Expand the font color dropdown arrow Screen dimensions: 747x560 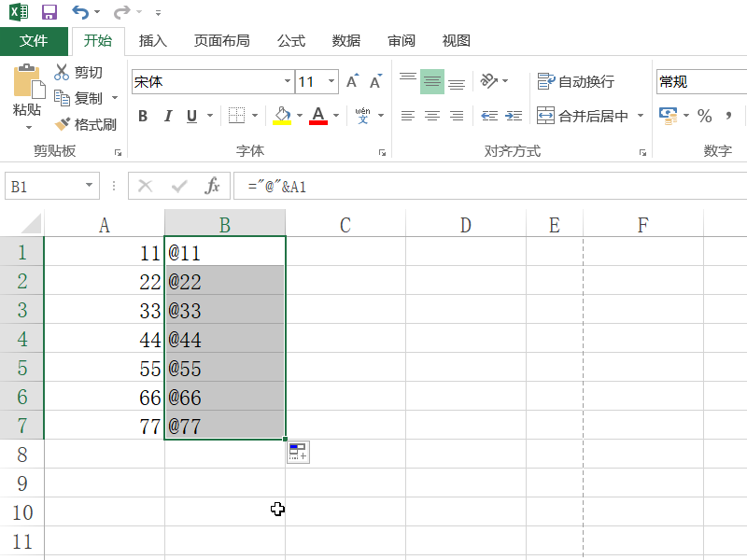[x=336, y=116]
